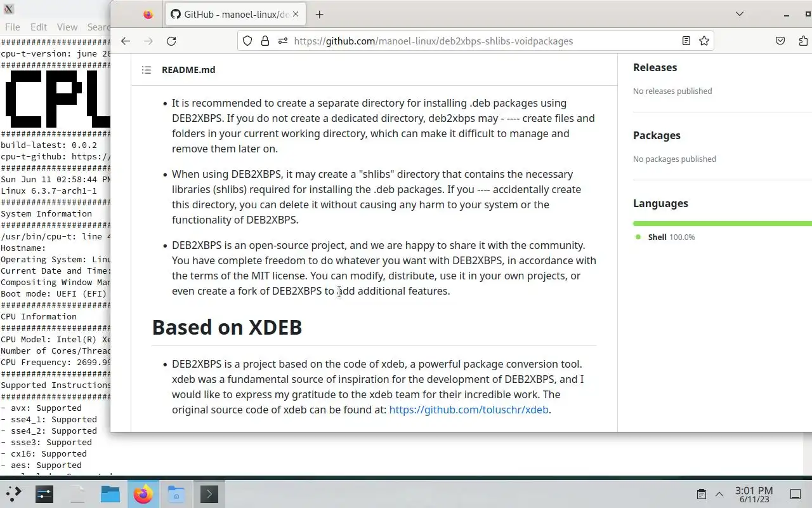
Task: Click the github.com address bar URL
Action: (x=433, y=41)
